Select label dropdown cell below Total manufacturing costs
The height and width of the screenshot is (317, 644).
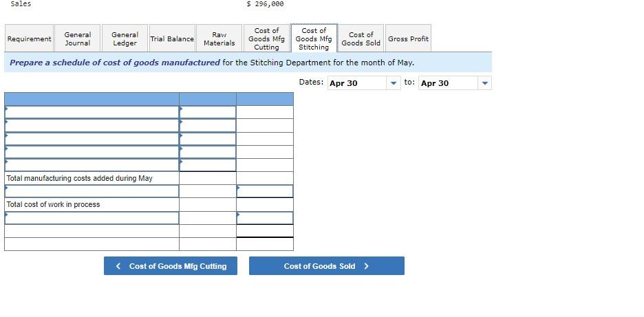[x=92, y=191]
